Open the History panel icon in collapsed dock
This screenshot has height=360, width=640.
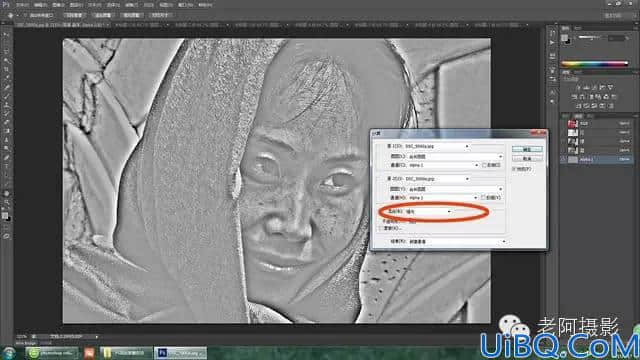point(552,33)
